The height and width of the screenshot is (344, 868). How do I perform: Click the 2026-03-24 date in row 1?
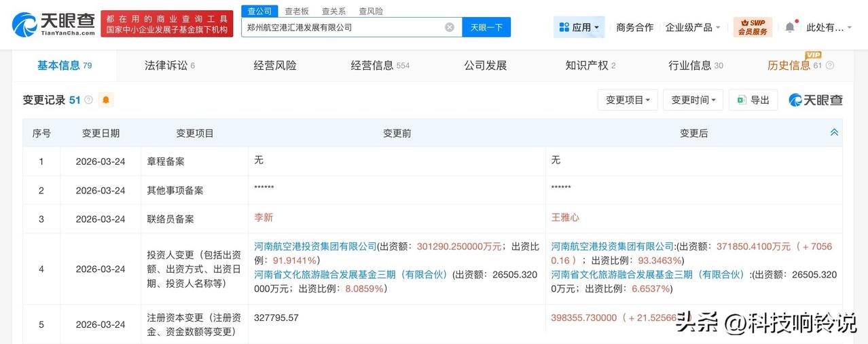(101, 161)
